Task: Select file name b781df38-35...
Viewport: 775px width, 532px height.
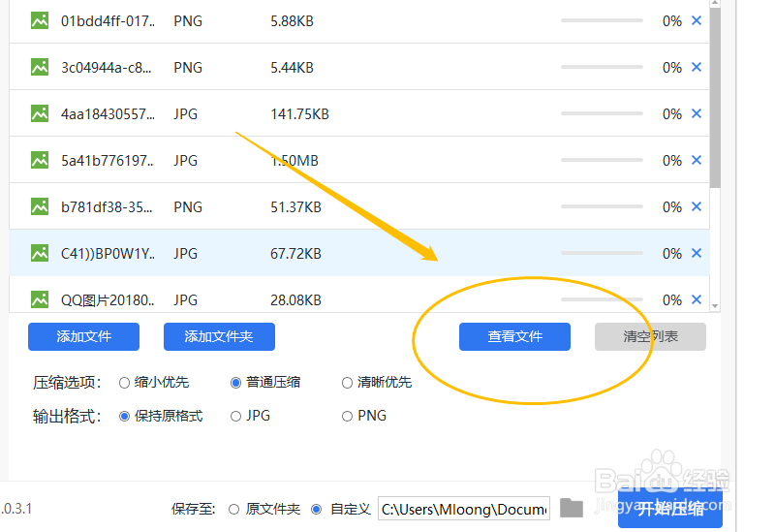Action: point(107,207)
